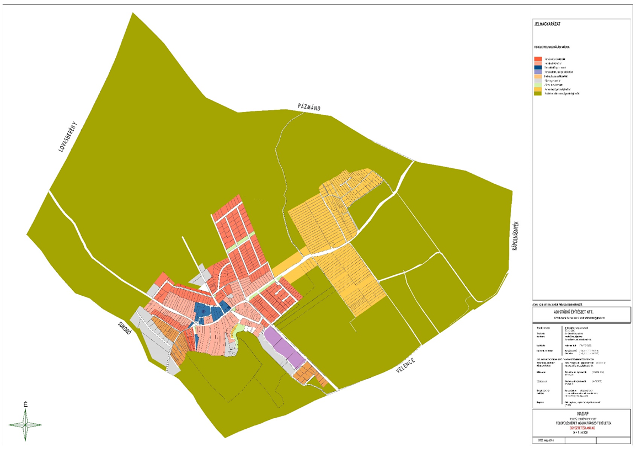Click the purple zone south of the village
This screenshot has width=642, height=453.
(284, 351)
